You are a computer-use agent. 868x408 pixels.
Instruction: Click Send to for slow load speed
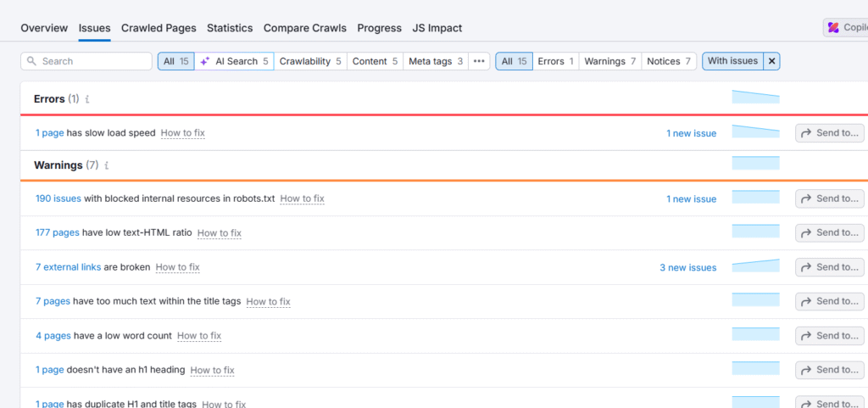[829, 133]
